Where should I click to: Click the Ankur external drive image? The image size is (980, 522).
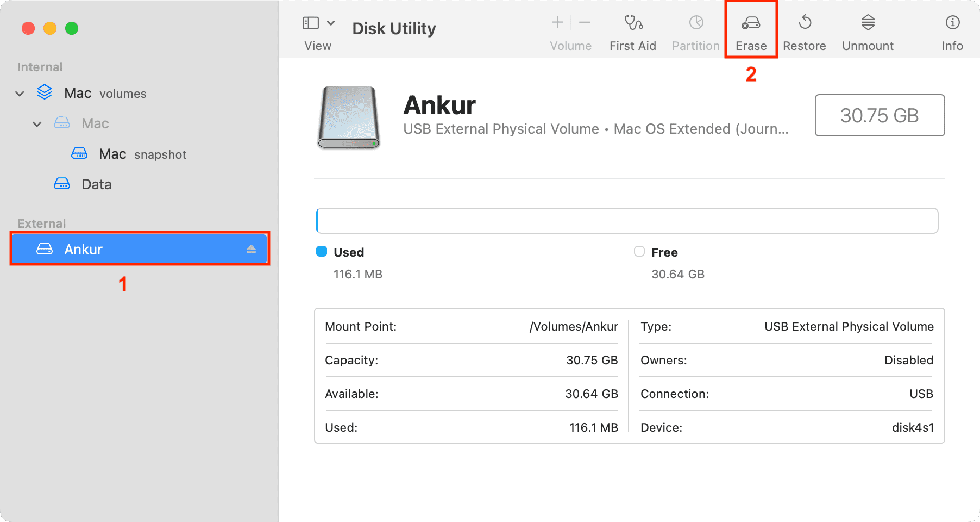[348, 117]
